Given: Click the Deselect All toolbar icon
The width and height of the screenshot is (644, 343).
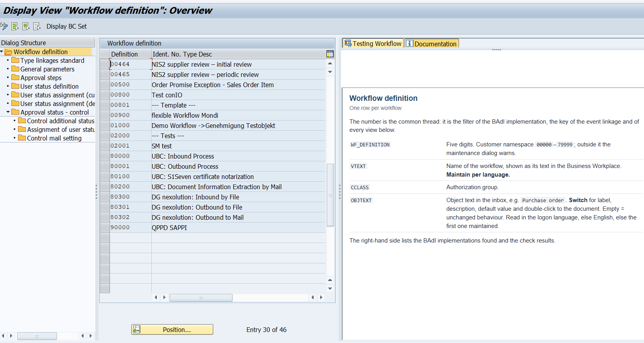Looking at the screenshot, I should click(37, 26).
